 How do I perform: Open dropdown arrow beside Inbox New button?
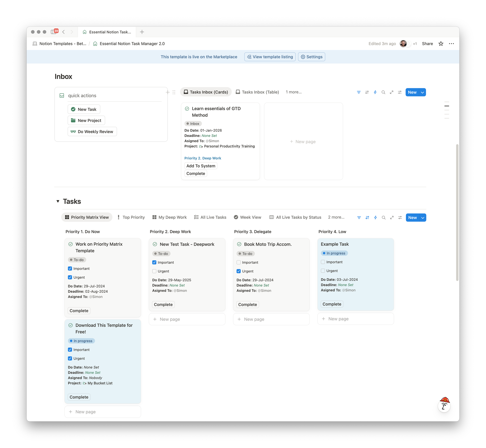422,92
